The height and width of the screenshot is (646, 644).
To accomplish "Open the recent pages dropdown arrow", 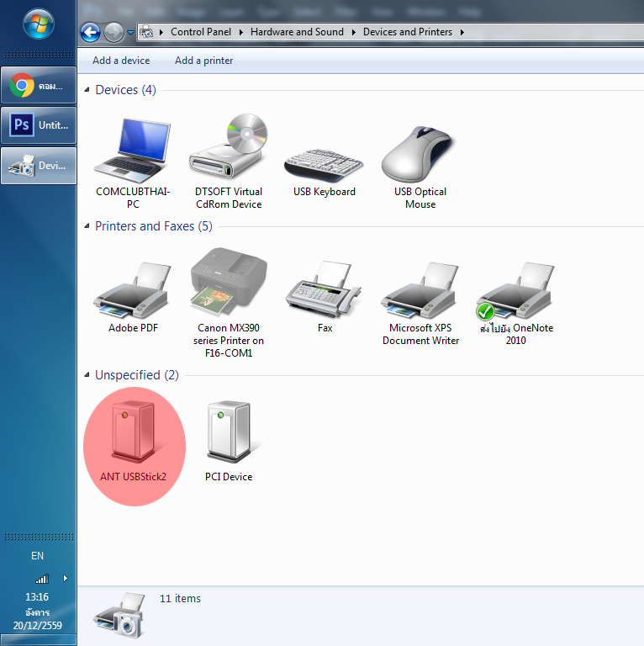I will click(x=130, y=33).
